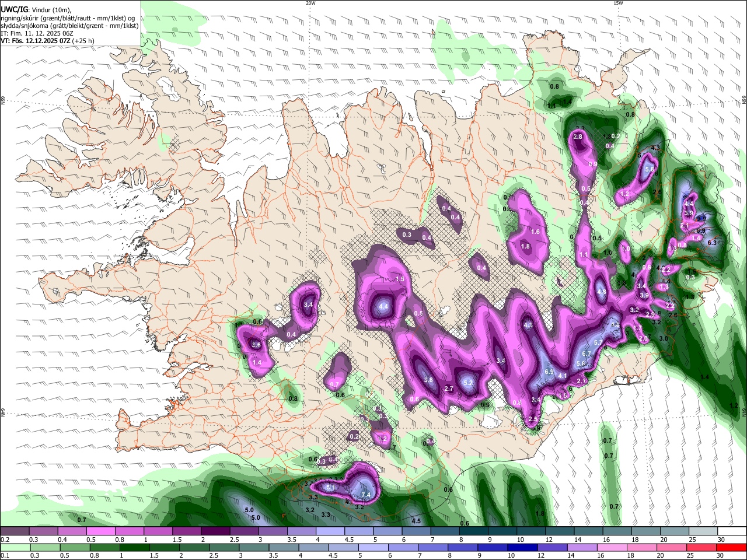Screen dimensions: 747x560
Task: Click the 6.9 value on the map
Action: (549, 371)
